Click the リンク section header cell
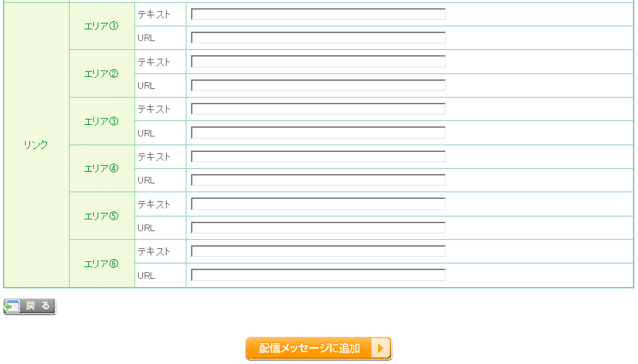The width and height of the screenshot is (638, 364). click(x=36, y=145)
